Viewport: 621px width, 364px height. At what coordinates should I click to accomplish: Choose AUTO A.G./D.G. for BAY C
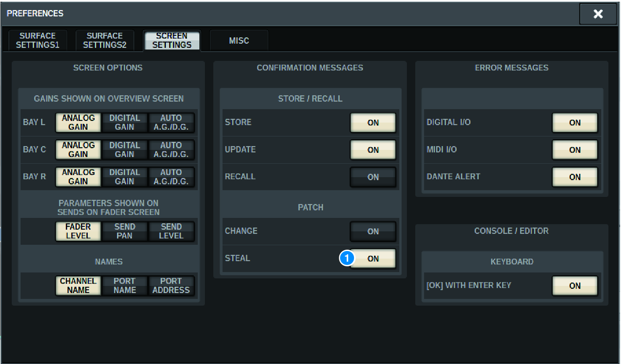(171, 150)
